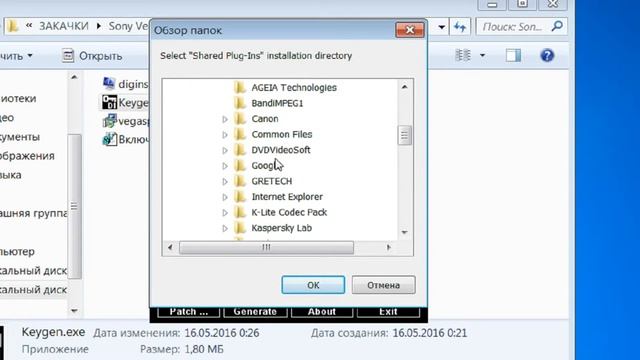Expand the Google folder node
The width and height of the screenshot is (640, 360).
tap(225, 166)
